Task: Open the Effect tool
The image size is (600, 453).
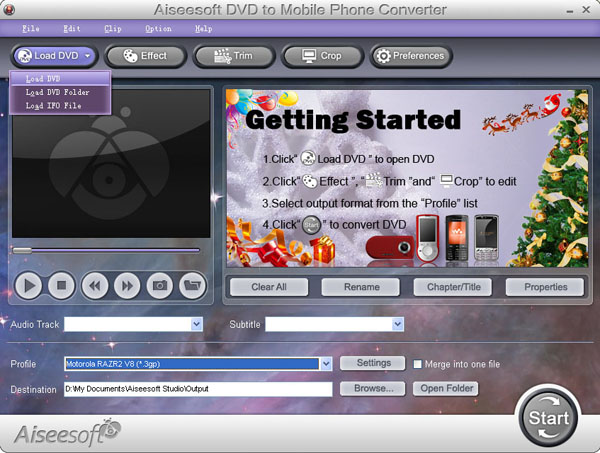Action: (x=145, y=56)
